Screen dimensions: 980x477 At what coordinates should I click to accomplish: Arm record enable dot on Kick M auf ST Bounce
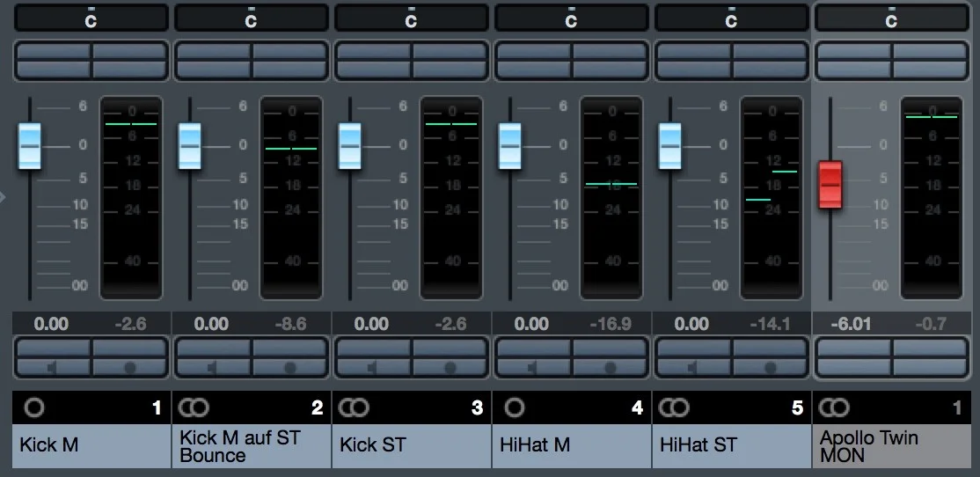click(290, 368)
